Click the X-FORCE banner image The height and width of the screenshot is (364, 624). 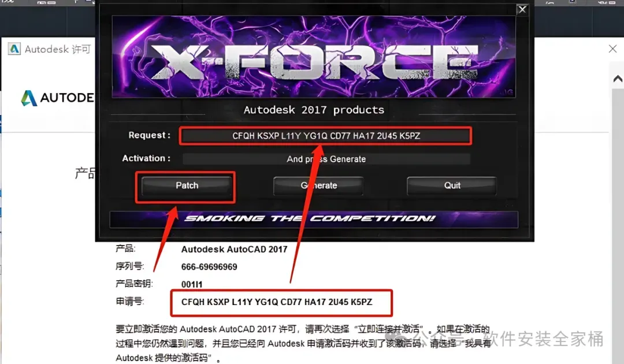pos(314,57)
